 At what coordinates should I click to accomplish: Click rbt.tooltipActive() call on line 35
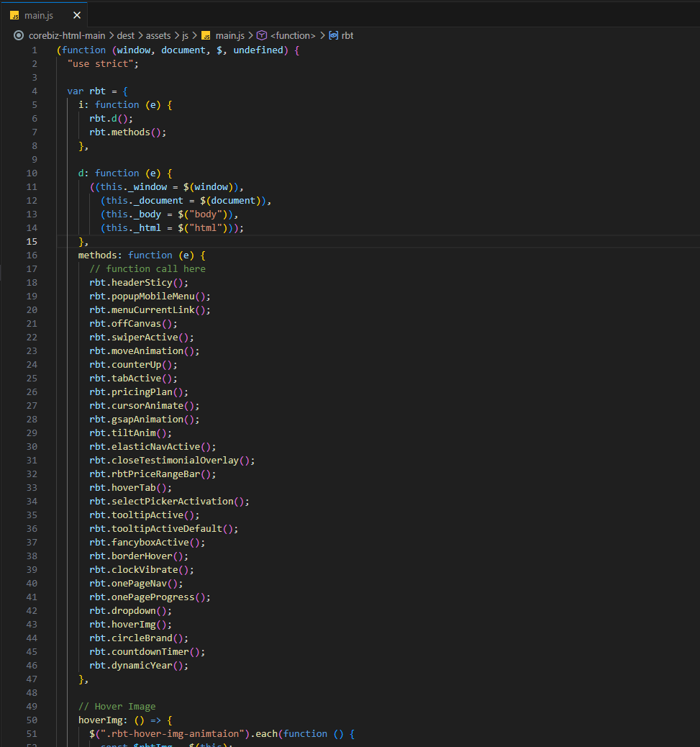[x=145, y=515]
